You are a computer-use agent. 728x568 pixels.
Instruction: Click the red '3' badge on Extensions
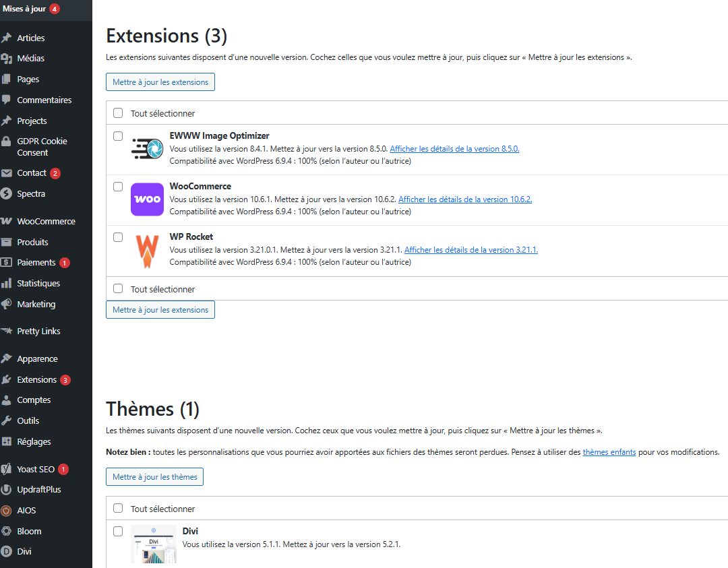(65, 380)
